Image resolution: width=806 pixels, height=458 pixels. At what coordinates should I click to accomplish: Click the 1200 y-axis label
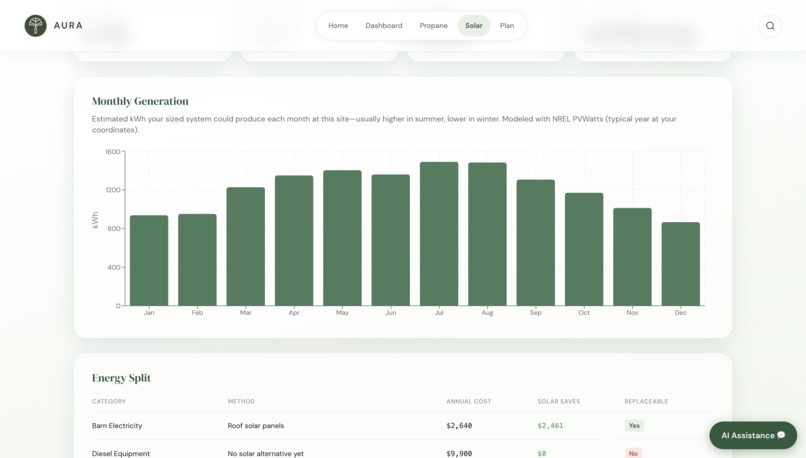113,190
